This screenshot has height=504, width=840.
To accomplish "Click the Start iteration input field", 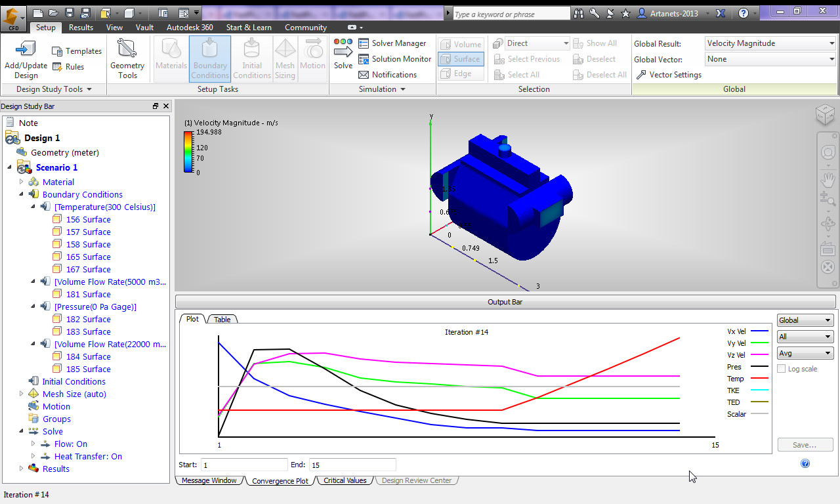I will [244, 465].
